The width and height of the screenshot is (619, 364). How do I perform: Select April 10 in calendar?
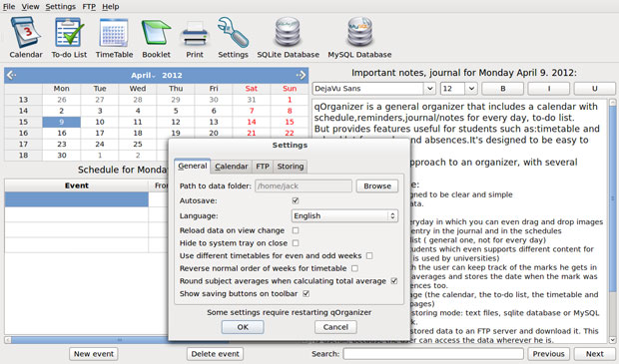[x=100, y=122]
